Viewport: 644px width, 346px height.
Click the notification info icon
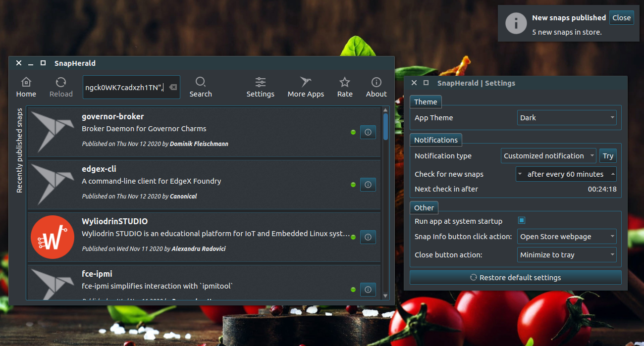(x=516, y=23)
